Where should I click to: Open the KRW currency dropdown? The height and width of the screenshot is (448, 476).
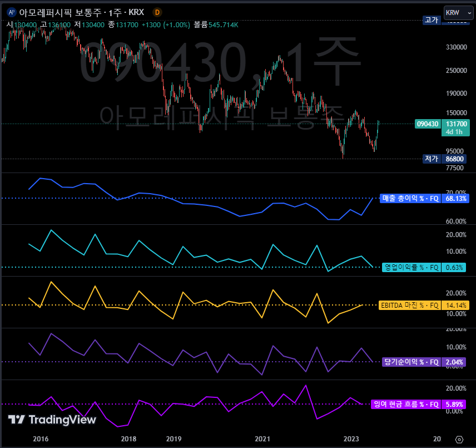[x=458, y=13]
